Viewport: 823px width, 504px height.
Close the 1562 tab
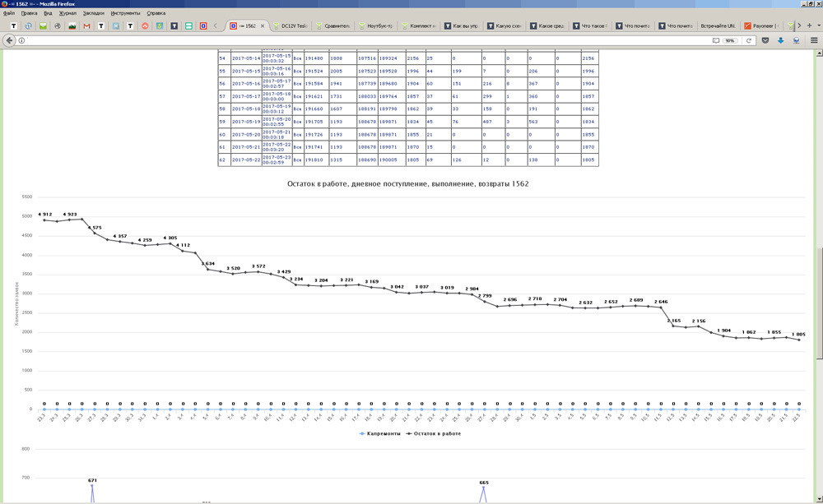coord(263,26)
